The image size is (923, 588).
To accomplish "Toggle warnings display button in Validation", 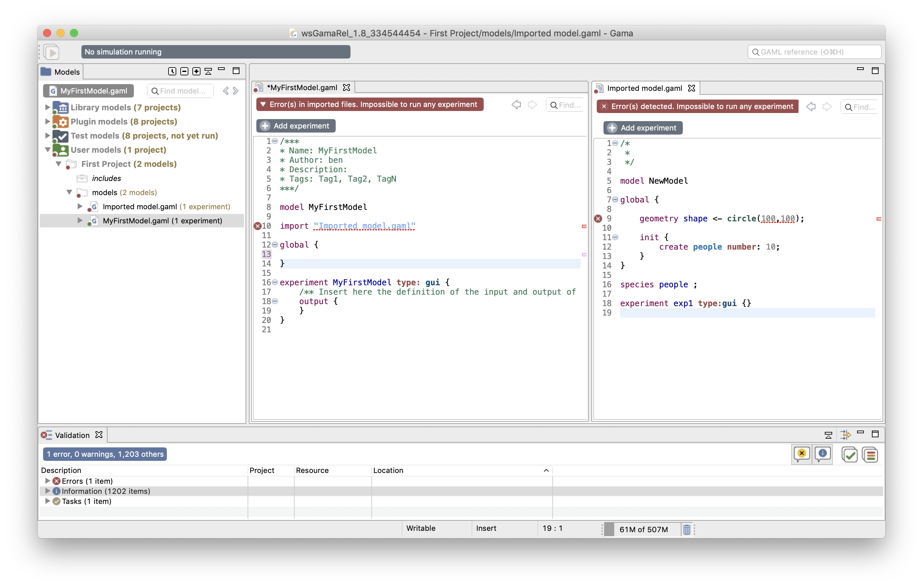I will click(802, 454).
